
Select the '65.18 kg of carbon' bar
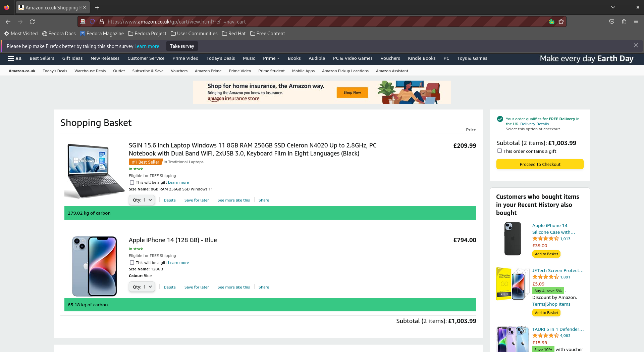(x=270, y=305)
